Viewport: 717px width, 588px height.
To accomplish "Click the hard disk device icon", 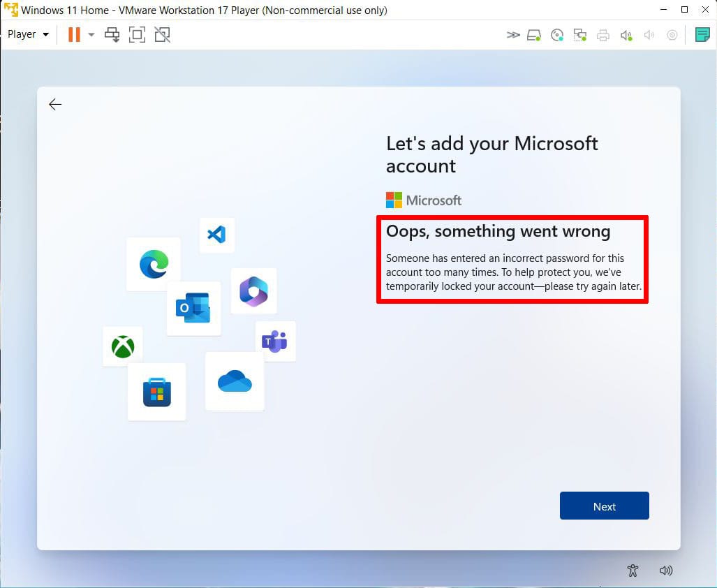I will click(533, 35).
